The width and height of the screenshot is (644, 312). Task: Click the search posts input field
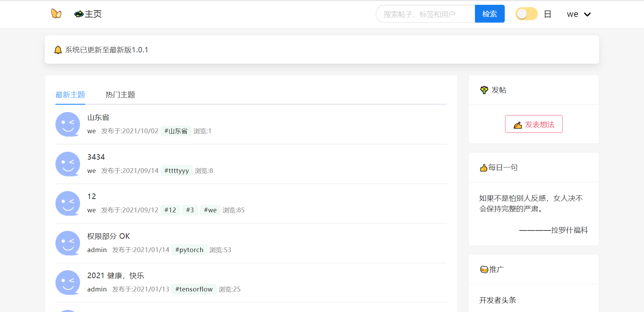425,14
